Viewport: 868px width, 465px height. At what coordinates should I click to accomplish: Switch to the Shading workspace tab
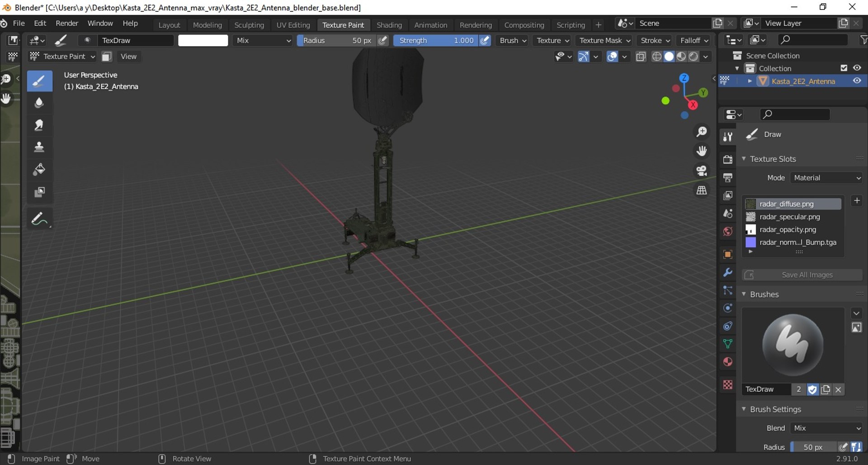pos(389,25)
